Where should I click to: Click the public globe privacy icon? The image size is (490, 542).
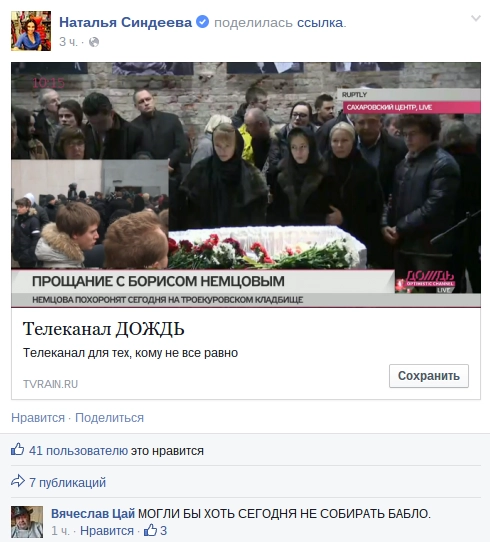[94, 42]
